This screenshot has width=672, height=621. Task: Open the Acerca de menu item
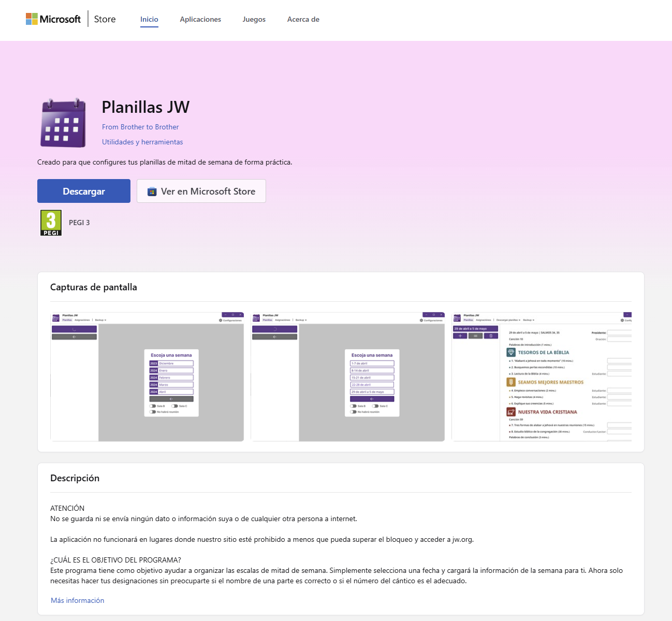point(303,19)
